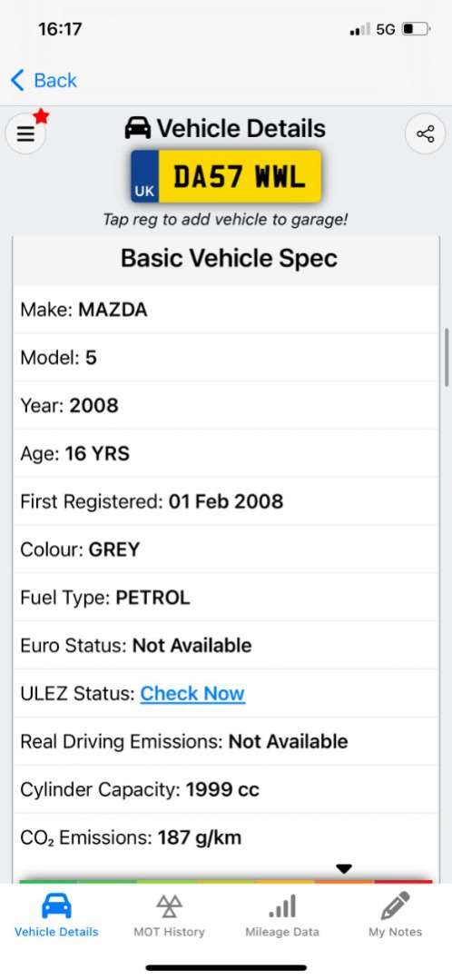Select Vehicle Details bottom tab
452x980 pixels.
coord(56,915)
